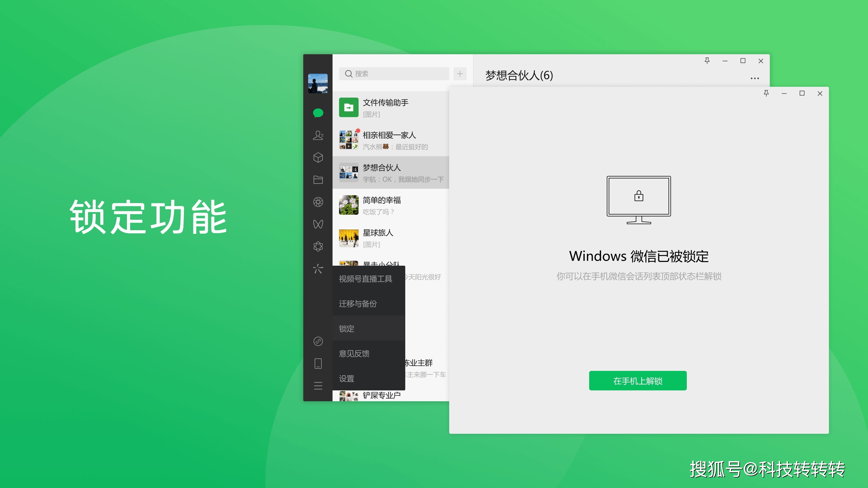Screen dimensions: 868x488
Task: Click the locked monitor icon
Action: tap(639, 200)
